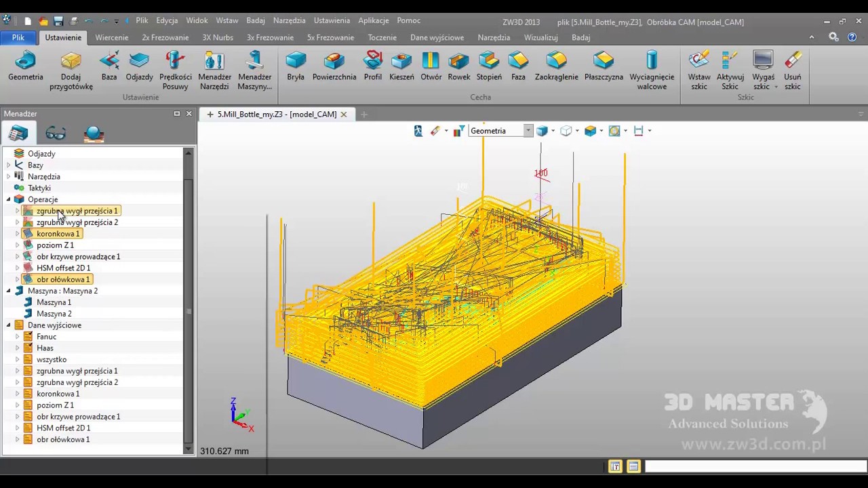
Task: Choose the Kieszeń pocket feature
Action: (401, 66)
